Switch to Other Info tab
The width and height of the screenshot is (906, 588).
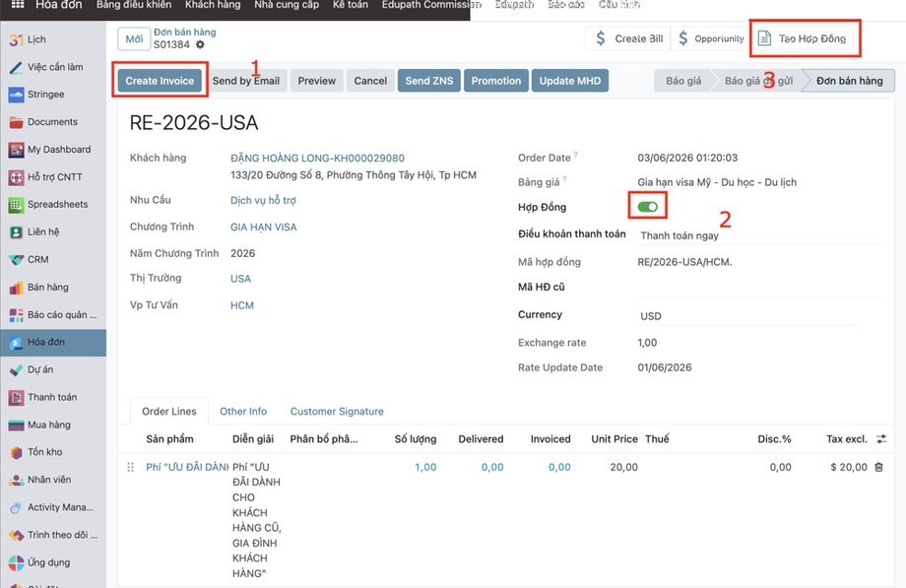(243, 412)
